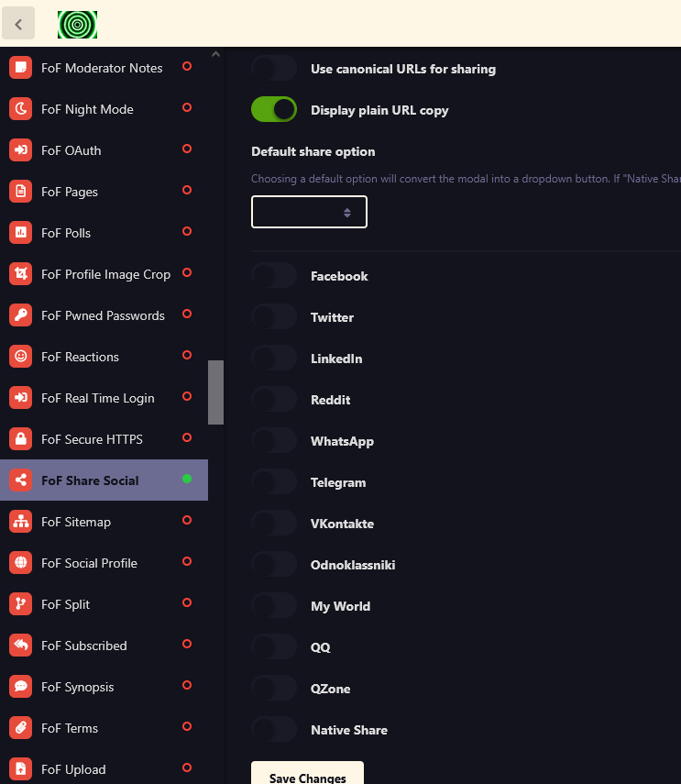The width and height of the screenshot is (681, 784).
Task: Open the Default share option dropdown
Action: tap(309, 212)
